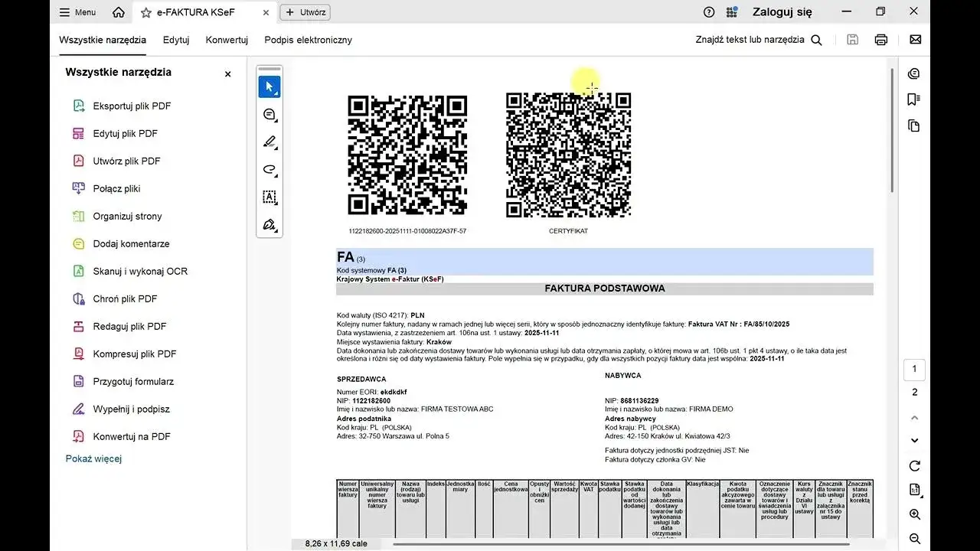This screenshot has height=551, width=980.
Task: Click the CERTYFIKAT QR code
Action: click(x=568, y=155)
